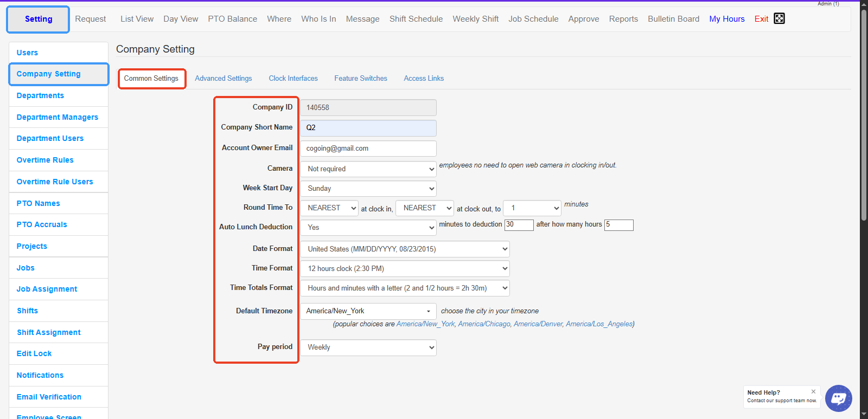Click the My Hours link
Screen dimensions: 868x419
coord(726,19)
